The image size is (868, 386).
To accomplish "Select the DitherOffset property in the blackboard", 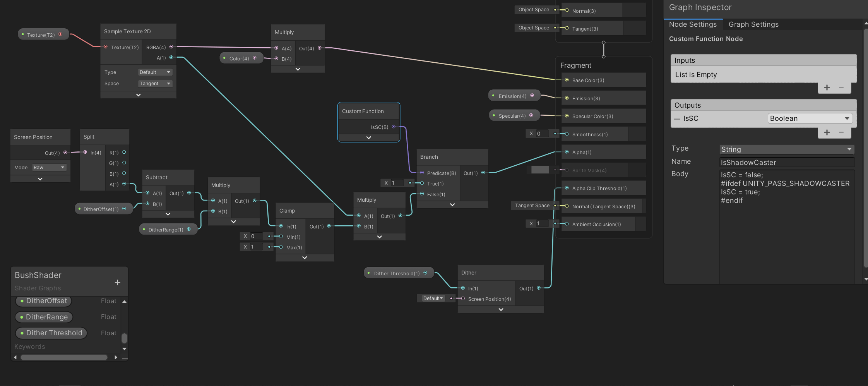I will 43,301.
